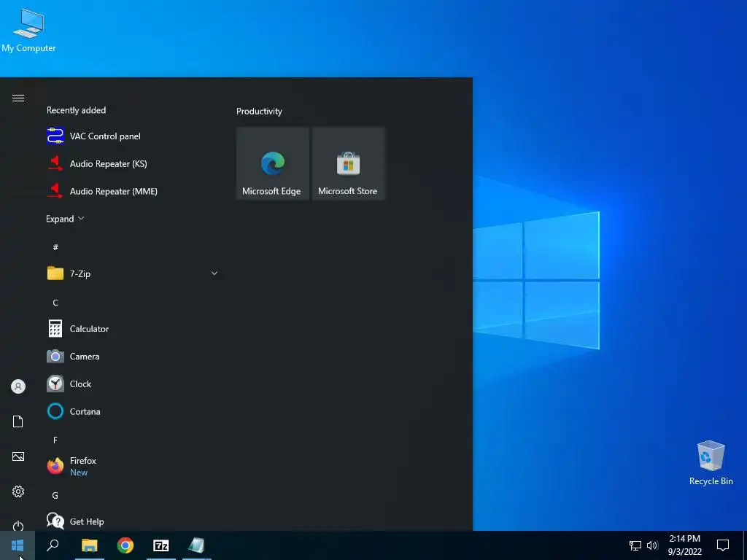Screen dimensions: 747x560
Task: Launch Audio Repeater (MME)
Action: pos(133,192)
